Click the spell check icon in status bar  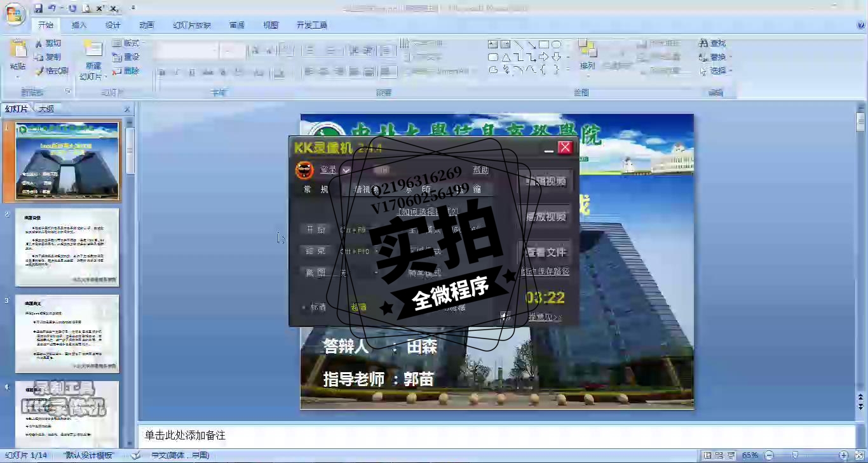(135, 455)
